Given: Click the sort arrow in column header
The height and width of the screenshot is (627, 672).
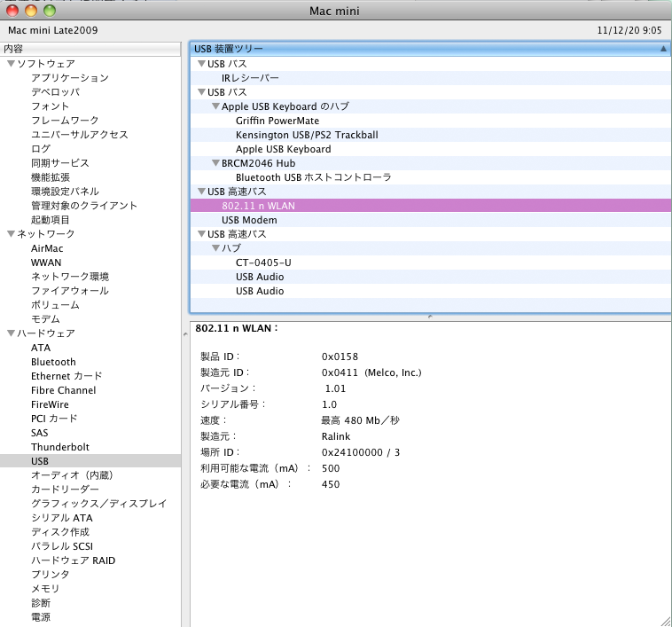Looking at the screenshot, I should pyautogui.click(x=663, y=49).
